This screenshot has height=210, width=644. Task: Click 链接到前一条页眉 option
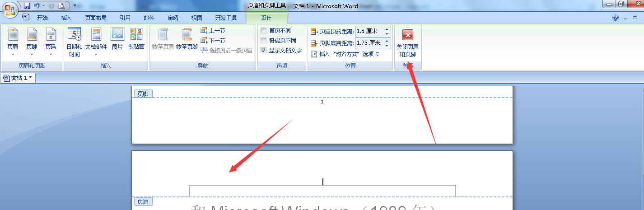(227, 50)
